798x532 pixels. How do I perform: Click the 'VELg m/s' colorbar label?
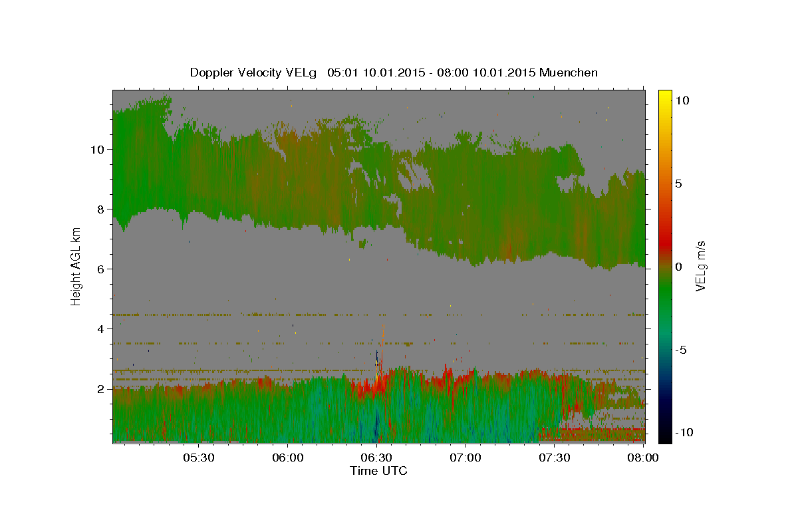click(x=700, y=266)
